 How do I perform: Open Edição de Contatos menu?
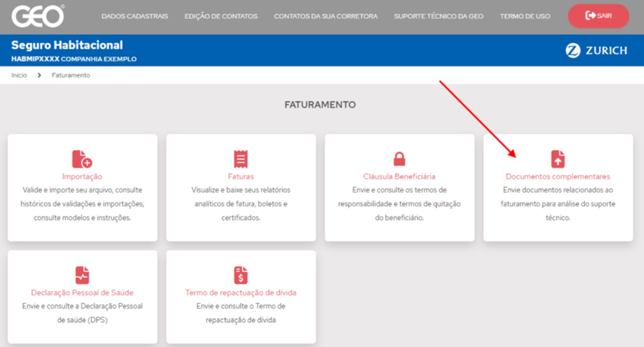point(221,16)
